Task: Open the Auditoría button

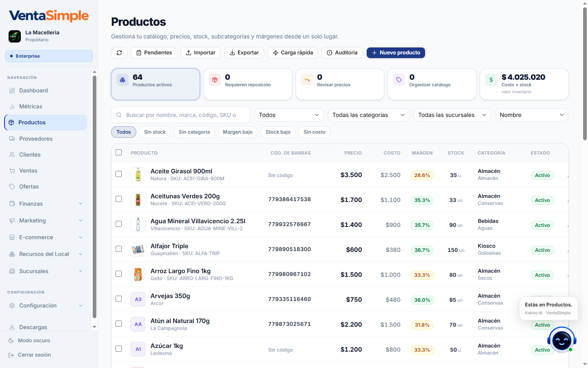Action: tap(342, 53)
